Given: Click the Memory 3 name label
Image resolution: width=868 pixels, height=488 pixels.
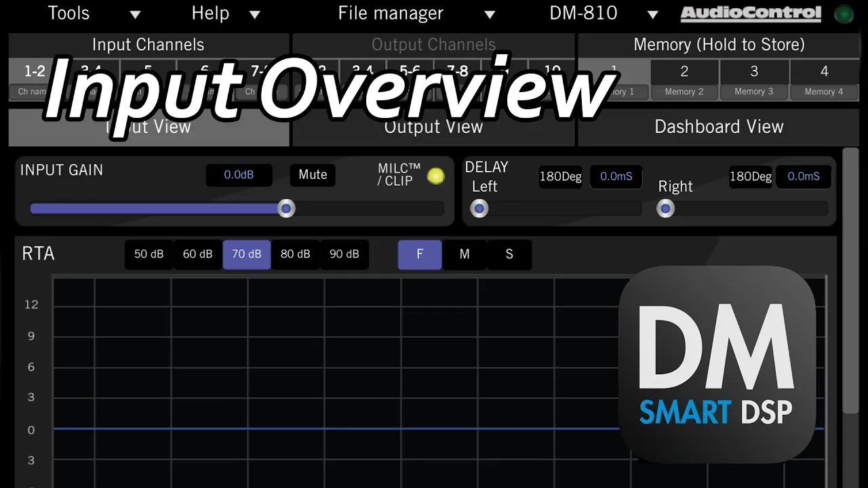Looking at the screenshot, I should [x=754, y=92].
